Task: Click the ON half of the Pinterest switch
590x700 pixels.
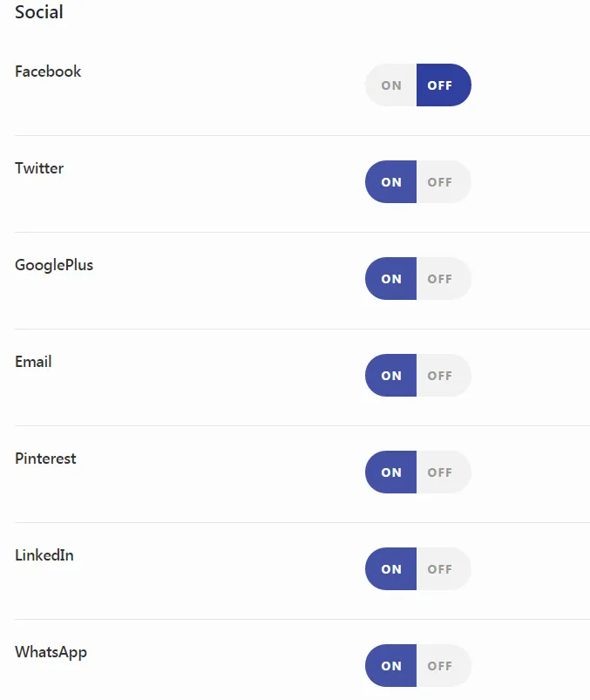Action: point(391,472)
